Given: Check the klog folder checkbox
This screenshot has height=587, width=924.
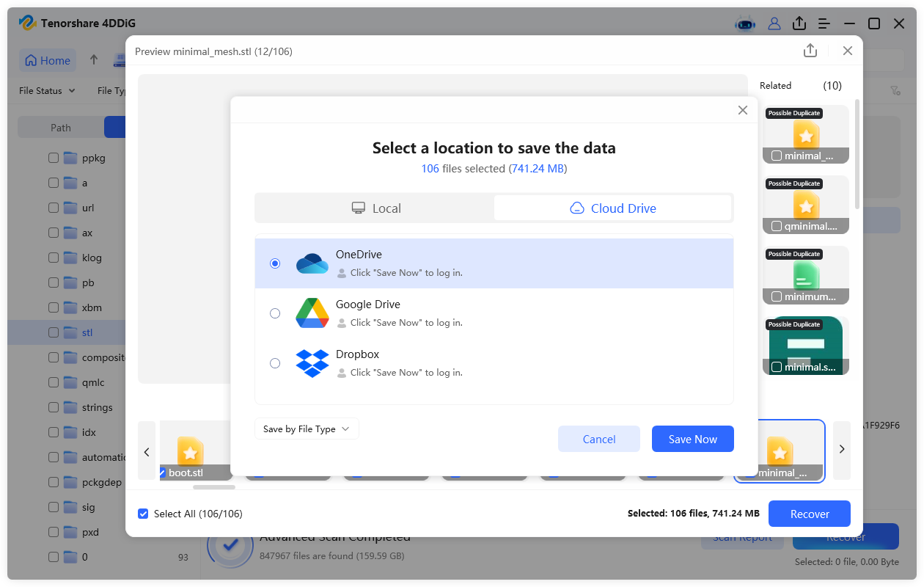Looking at the screenshot, I should (x=54, y=258).
